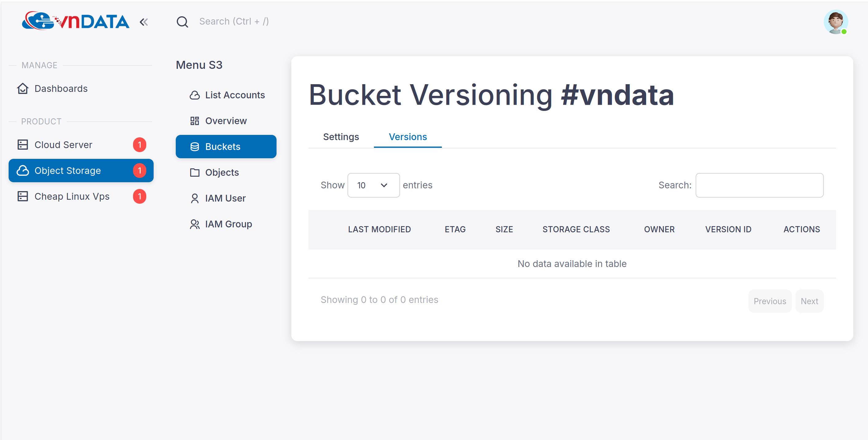Open List Accounts in Menu S3
This screenshot has width=868, height=440.
click(234, 95)
